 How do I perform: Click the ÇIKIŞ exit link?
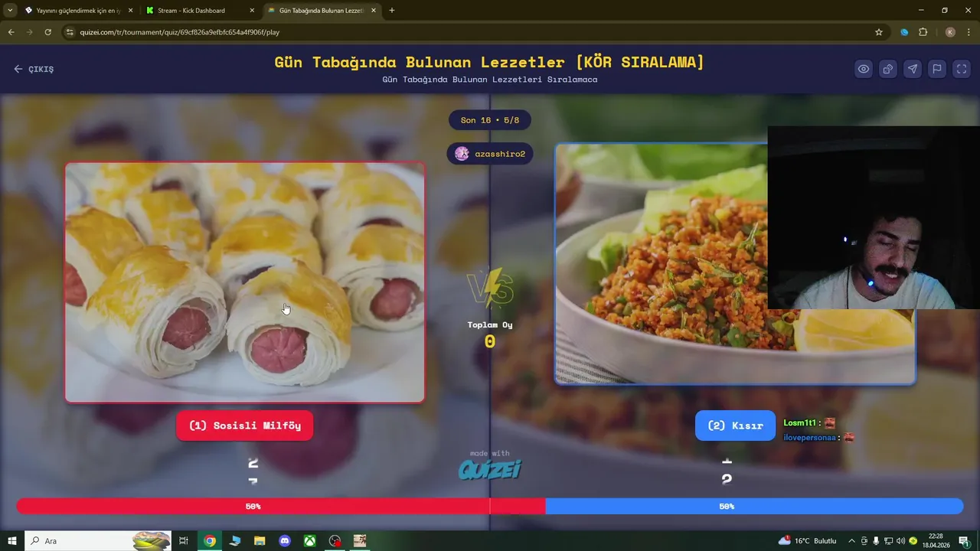click(x=34, y=69)
